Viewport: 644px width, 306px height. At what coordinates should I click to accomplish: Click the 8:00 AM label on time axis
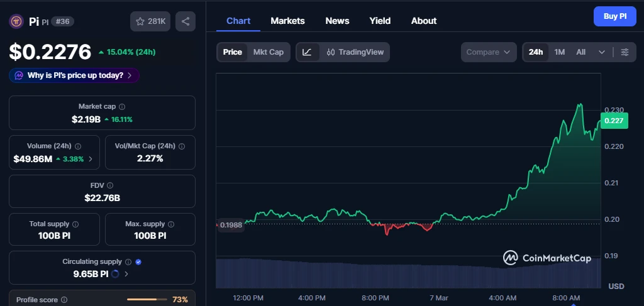[565, 298]
